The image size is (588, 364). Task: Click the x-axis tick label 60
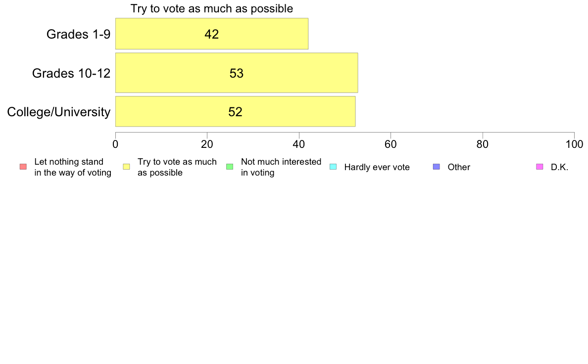(391, 144)
